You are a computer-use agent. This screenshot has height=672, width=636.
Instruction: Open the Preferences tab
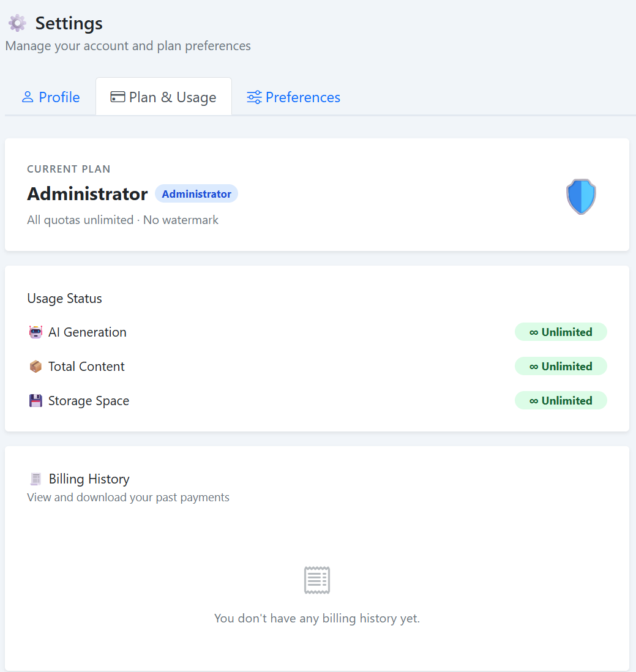click(294, 97)
